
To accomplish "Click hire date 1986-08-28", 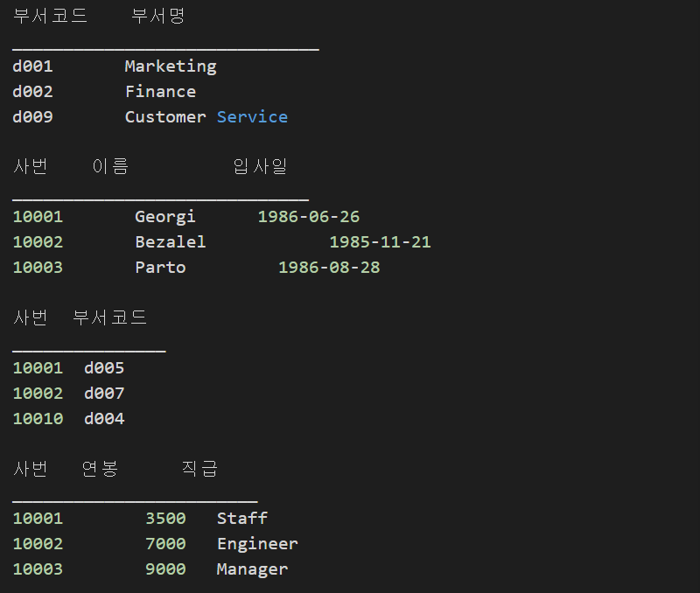I will tap(330, 268).
